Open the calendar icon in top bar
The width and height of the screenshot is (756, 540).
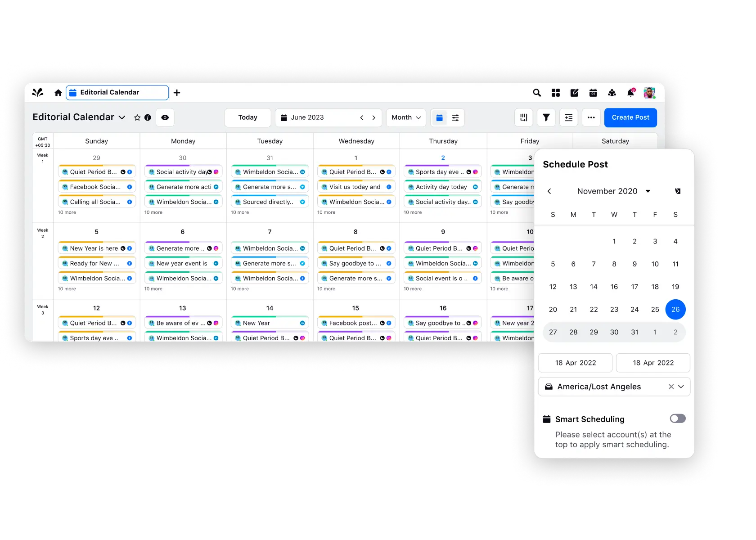[x=593, y=93]
